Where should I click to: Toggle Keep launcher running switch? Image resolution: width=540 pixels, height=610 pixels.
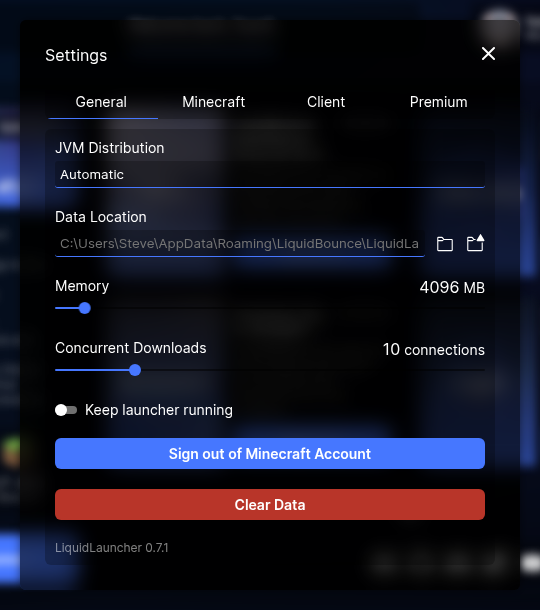point(66,410)
